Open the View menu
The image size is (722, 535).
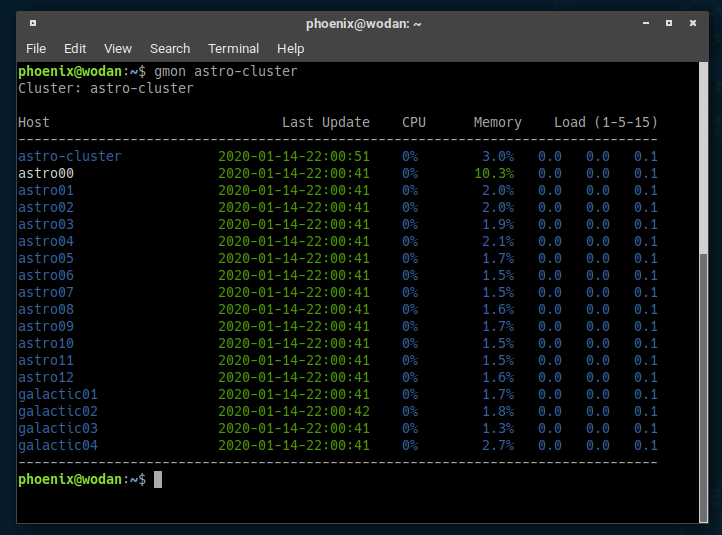[118, 48]
